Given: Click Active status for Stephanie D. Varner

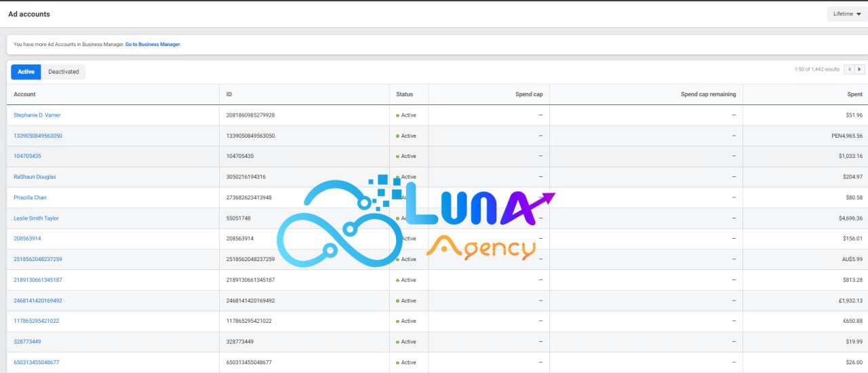Looking at the screenshot, I should [x=406, y=115].
